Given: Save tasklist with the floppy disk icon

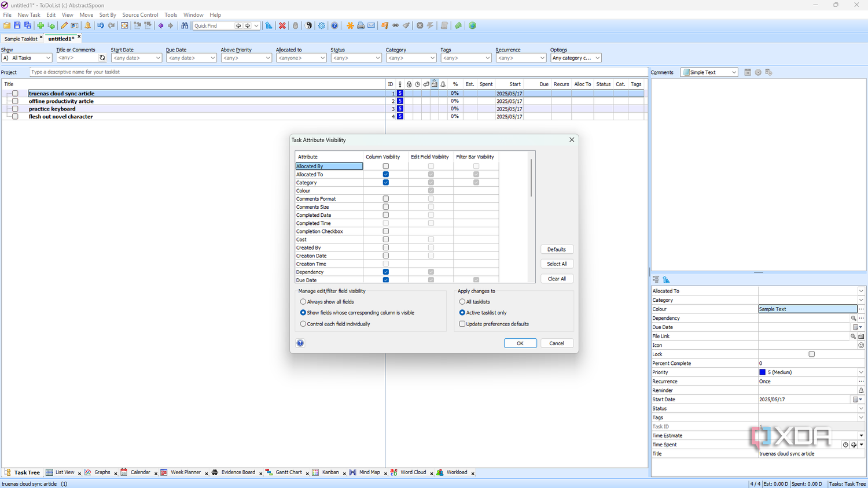Looking at the screenshot, I should 17,25.
